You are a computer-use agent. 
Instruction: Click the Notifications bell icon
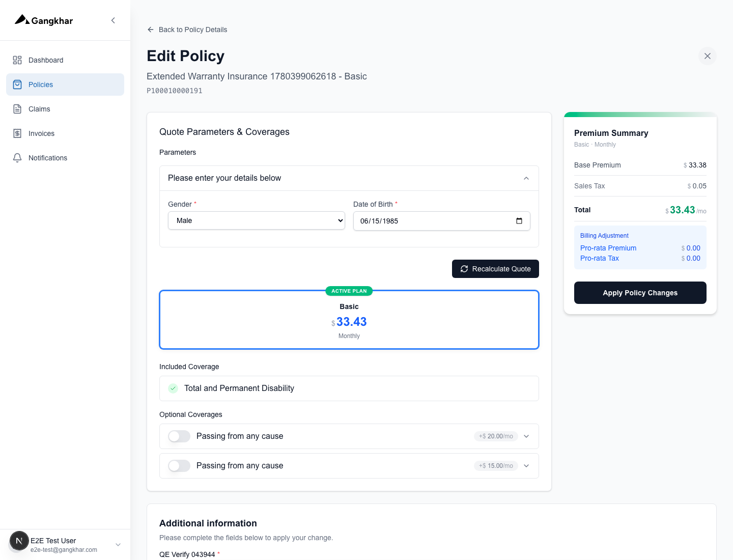pos(17,158)
